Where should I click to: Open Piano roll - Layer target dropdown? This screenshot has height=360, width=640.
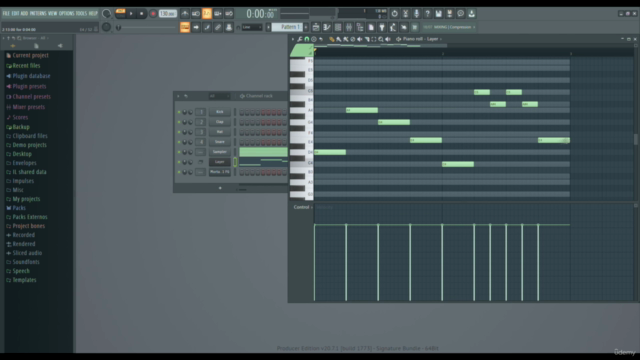point(422,39)
